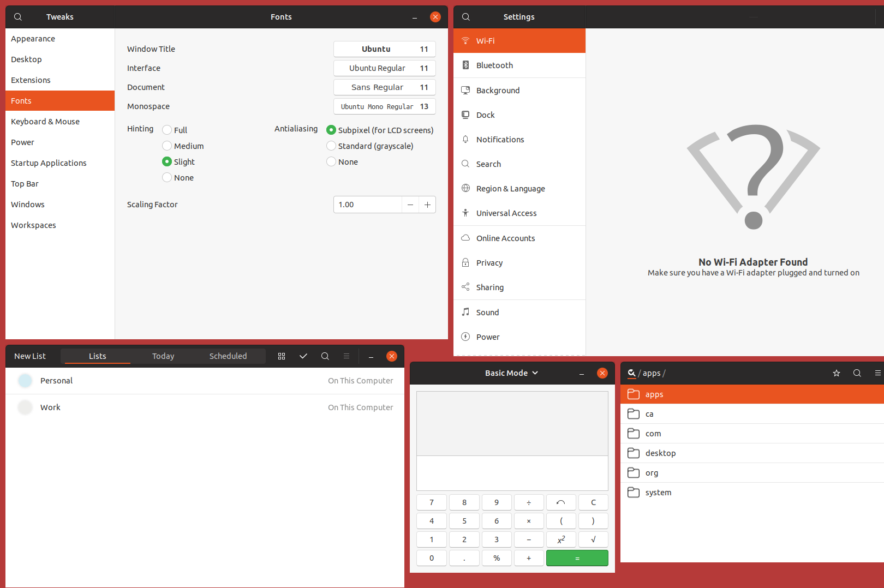
Task: Open the hamburger menu in To Do
Action: coord(346,356)
